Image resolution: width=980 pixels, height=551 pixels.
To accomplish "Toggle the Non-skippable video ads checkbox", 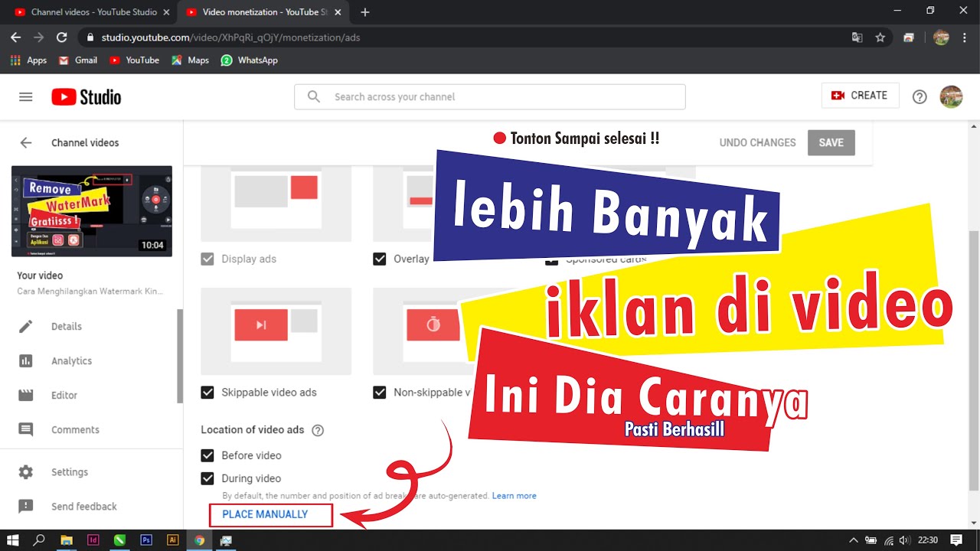I will [380, 393].
